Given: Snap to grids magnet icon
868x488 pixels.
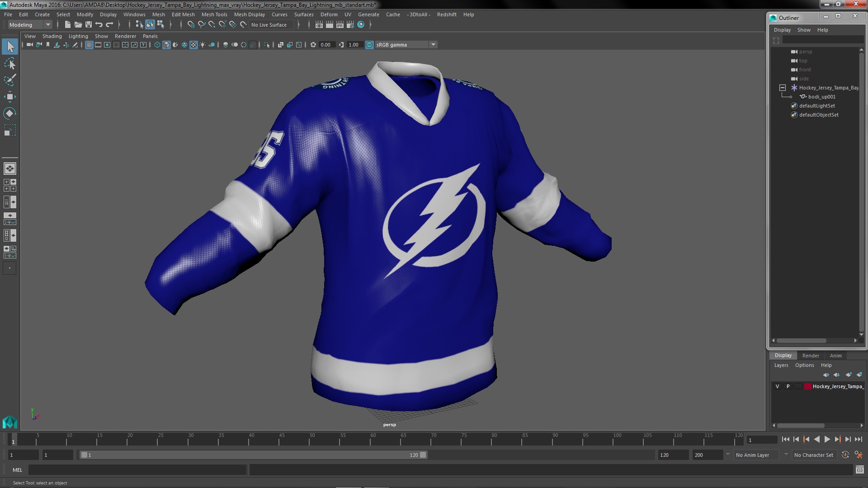Looking at the screenshot, I should click(191, 25).
